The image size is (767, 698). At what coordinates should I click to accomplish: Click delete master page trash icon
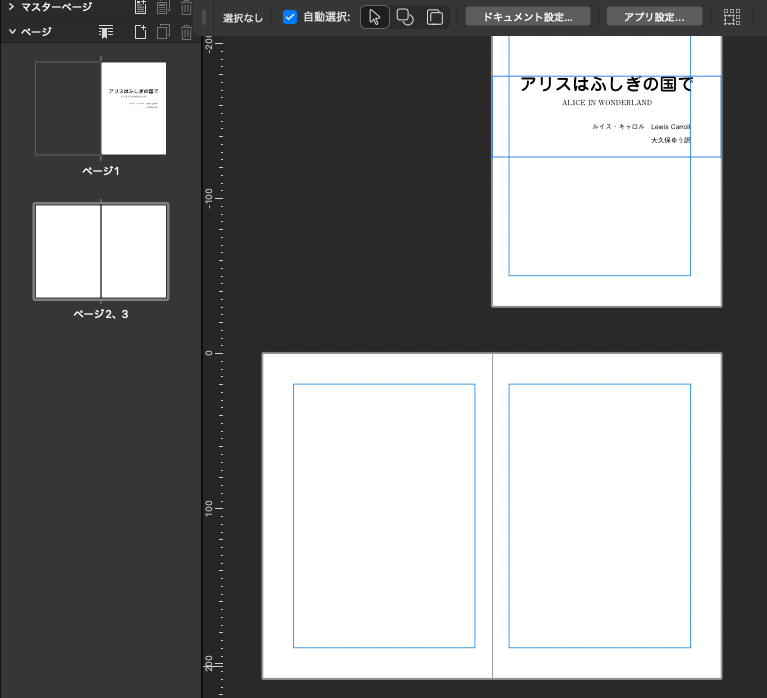pyautogui.click(x=186, y=8)
